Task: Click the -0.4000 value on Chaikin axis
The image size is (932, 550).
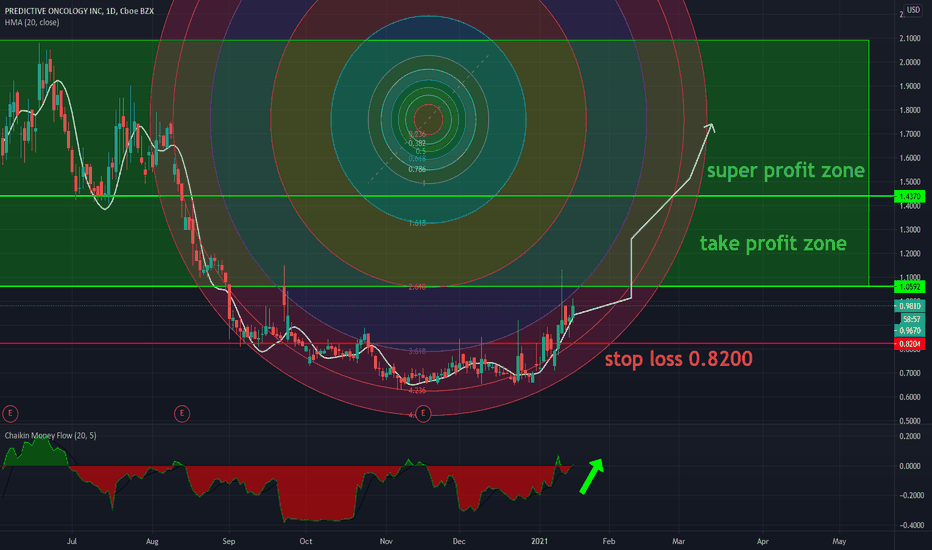Action: [x=911, y=525]
